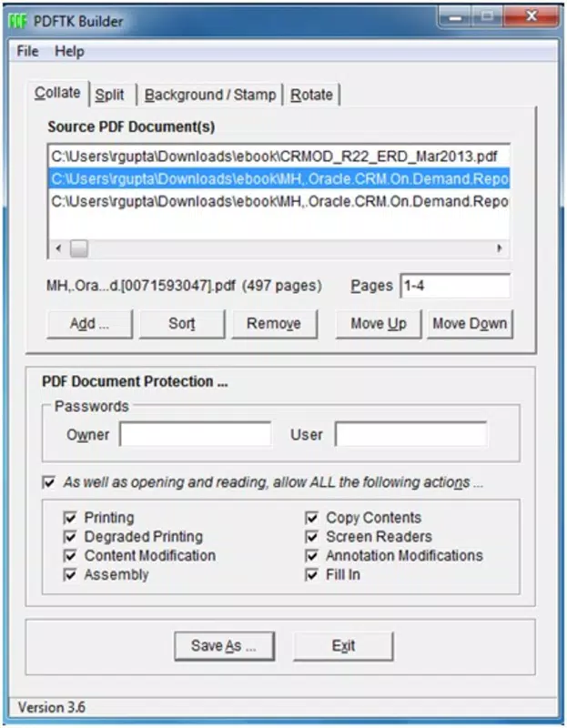The height and width of the screenshot is (728, 567).
Task: Click the Version 3.6 status bar text
Action: click(x=52, y=707)
